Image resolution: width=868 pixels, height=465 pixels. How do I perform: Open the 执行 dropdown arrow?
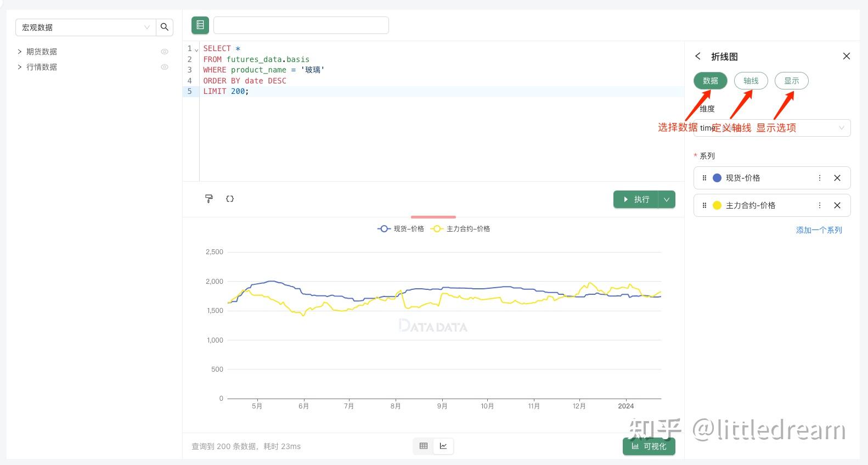667,199
